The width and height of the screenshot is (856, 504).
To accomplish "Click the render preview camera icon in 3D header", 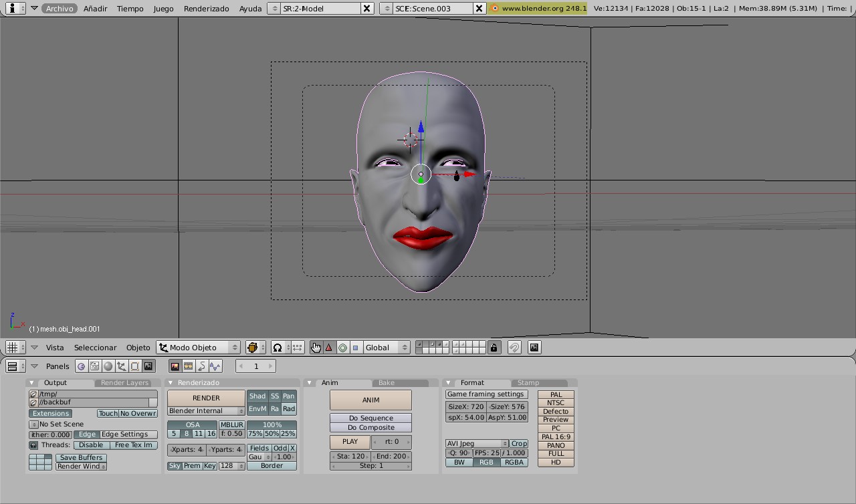I will pyautogui.click(x=534, y=347).
